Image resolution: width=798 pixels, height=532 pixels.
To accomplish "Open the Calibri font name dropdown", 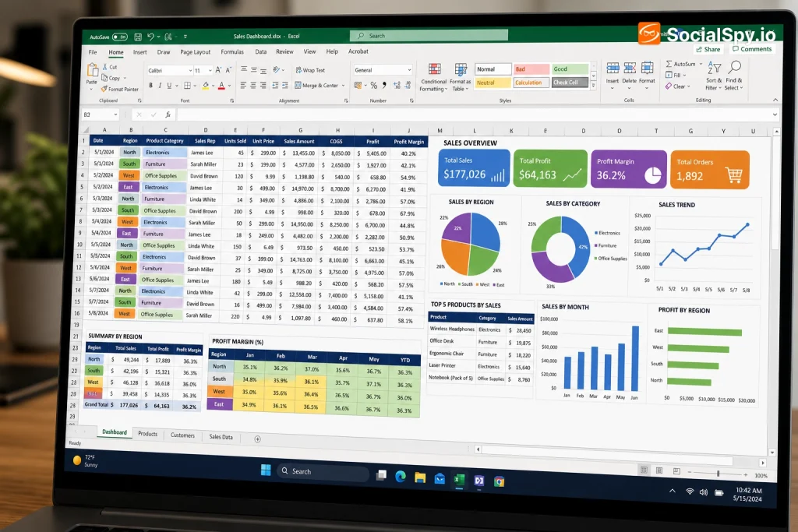I will pos(190,71).
